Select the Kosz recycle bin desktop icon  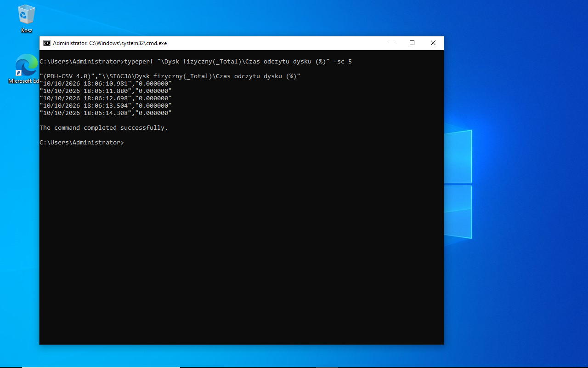pos(27,19)
